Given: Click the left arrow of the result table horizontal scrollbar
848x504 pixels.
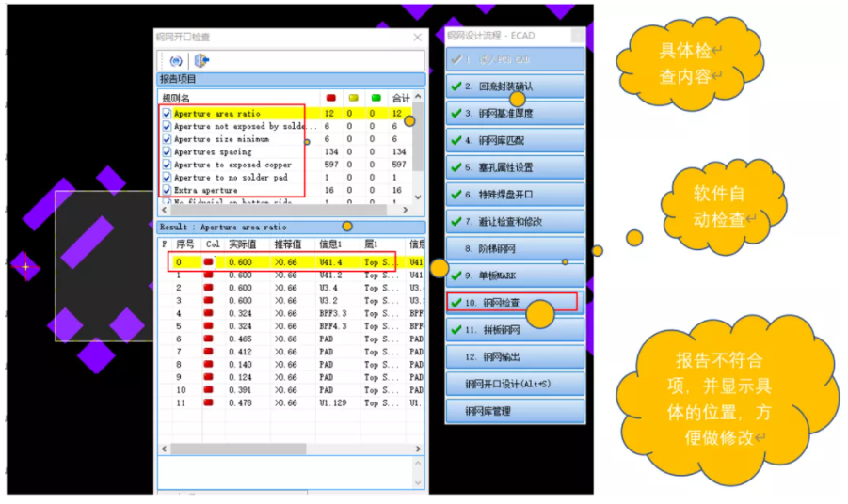Looking at the screenshot, I should click(165, 449).
